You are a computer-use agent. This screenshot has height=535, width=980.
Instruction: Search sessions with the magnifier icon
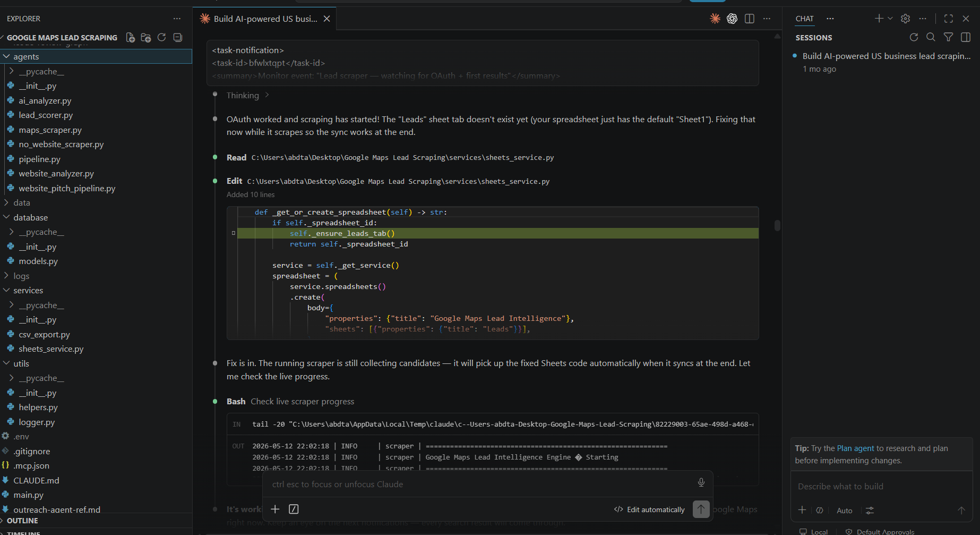pyautogui.click(x=931, y=37)
